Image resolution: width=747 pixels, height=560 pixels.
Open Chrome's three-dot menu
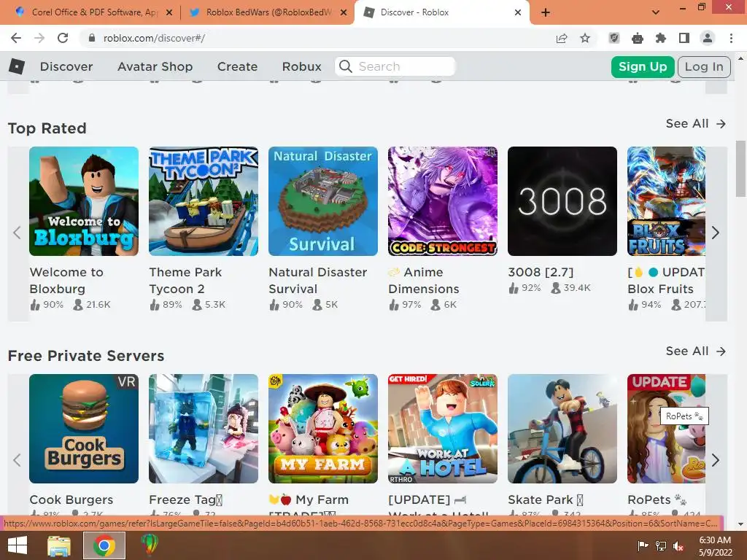point(731,38)
